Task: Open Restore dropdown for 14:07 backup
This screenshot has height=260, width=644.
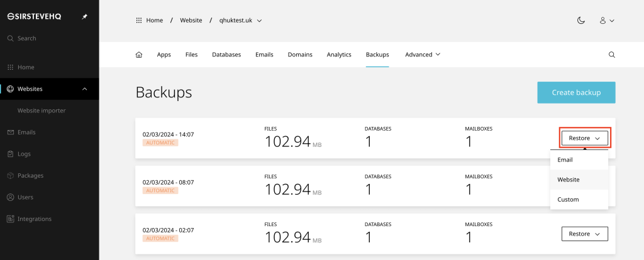Action: click(x=585, y=138)
